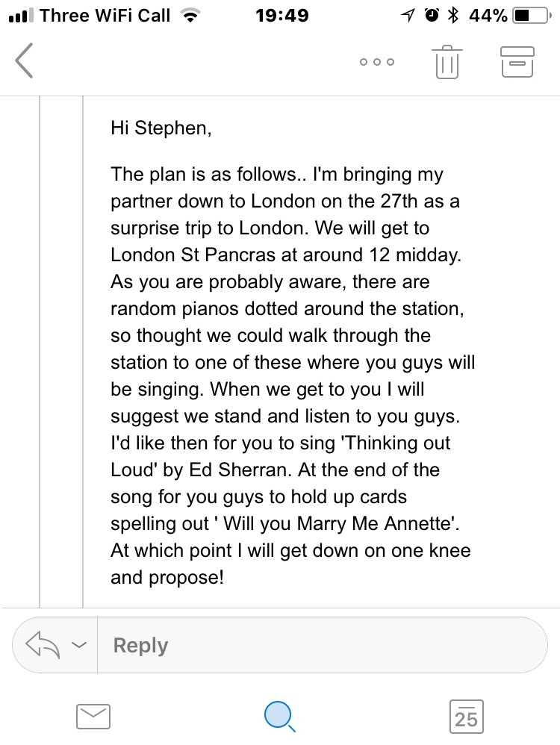Tap the 19:49 clock in status bar
The image size is (560, 745).
point(282,16)
